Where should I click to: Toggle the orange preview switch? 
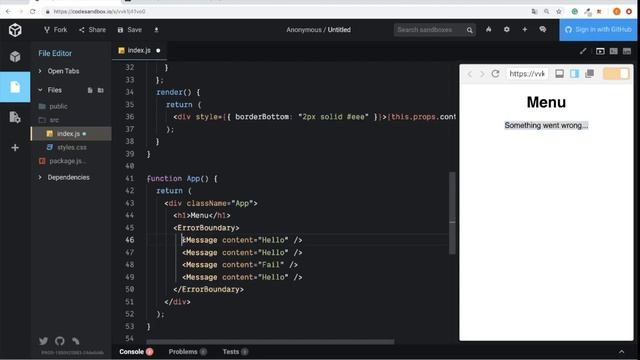(x=616, y=74)
